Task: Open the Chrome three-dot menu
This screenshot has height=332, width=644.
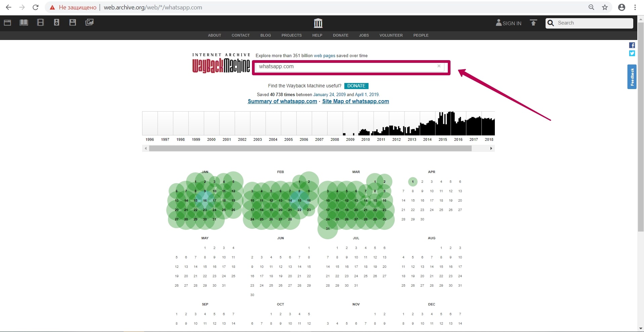Action: click(635, 7)
